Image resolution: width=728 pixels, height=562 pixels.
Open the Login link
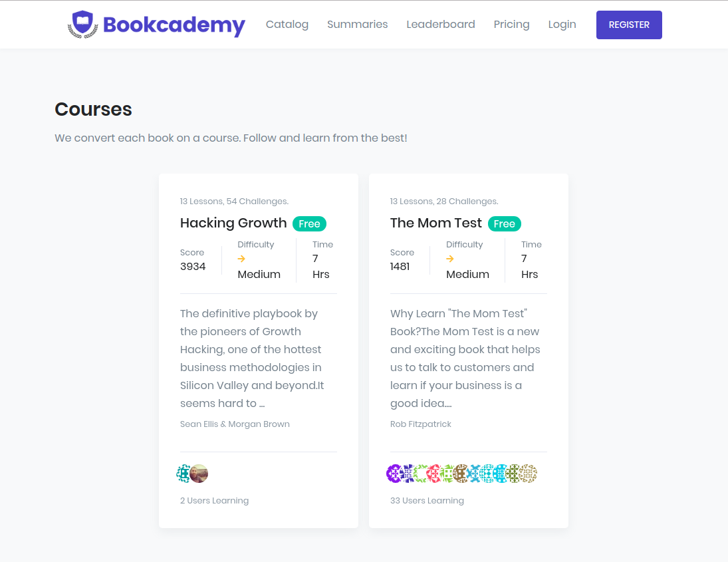(x=562, y=24)
